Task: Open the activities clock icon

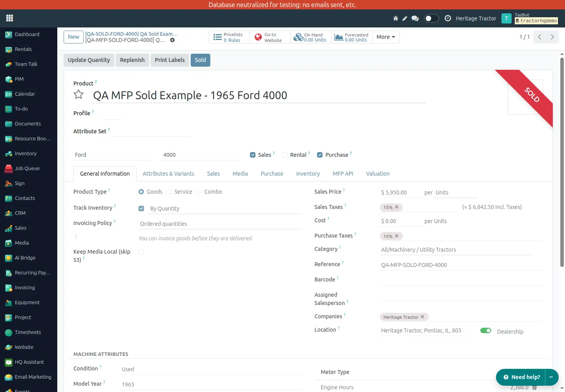Action: point(448,18)
